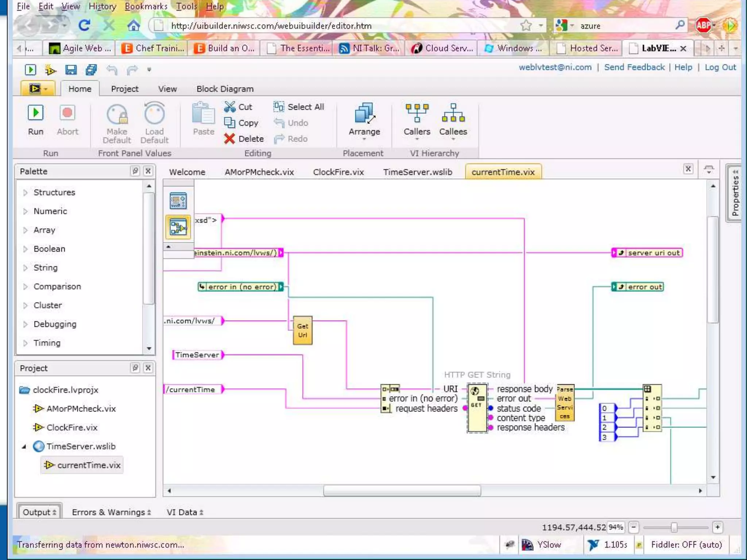Adjust the zoom slider handle
The image size is (747, 560).
[x=674, y=527]
